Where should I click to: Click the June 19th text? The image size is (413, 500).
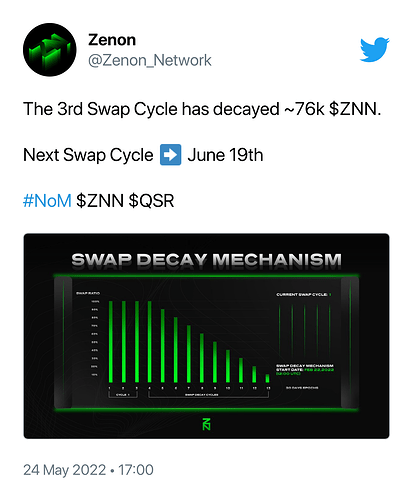[x=225, y=155]
